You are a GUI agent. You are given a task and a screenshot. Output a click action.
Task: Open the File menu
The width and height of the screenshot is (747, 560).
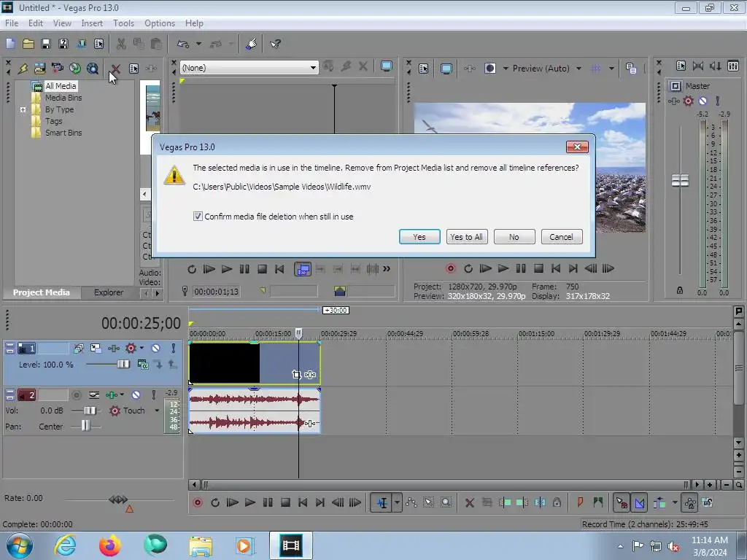[12, 23]
